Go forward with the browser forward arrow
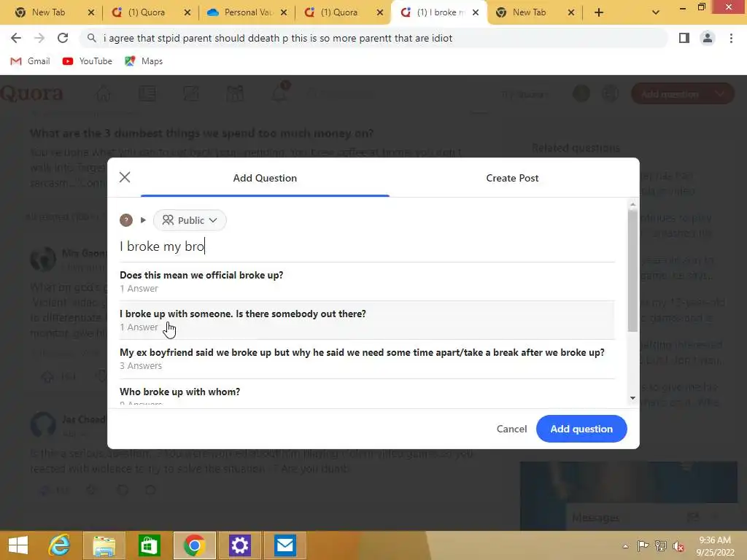 pos(39,38)
